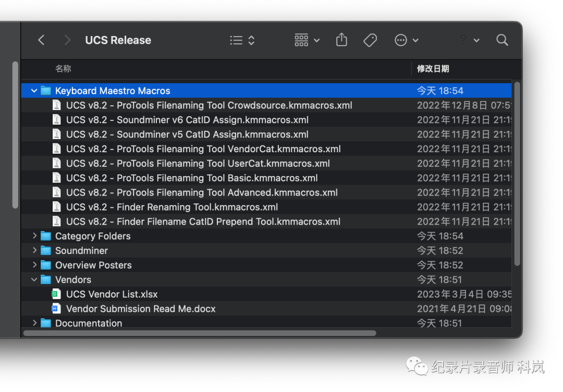Click XML icon of Filenaming Tool Basic file
The width and height of the screenshot is (563, 392).
[x=56, y=178]
